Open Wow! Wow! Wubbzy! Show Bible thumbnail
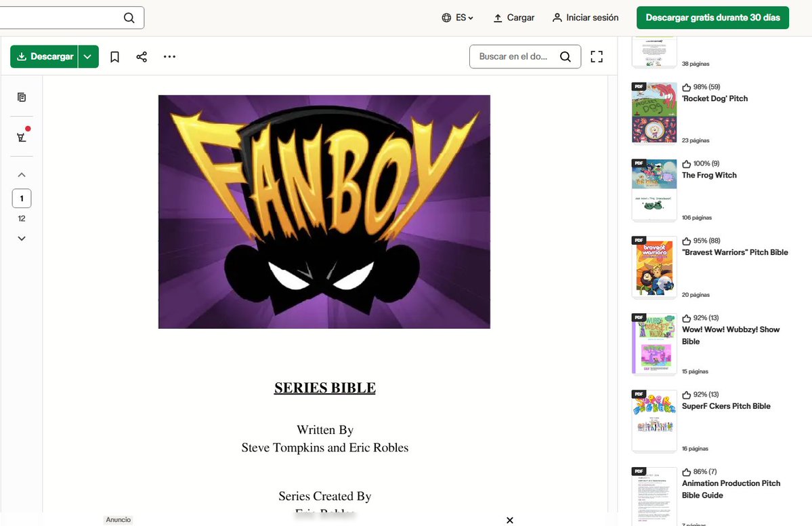 pos(654,343)
